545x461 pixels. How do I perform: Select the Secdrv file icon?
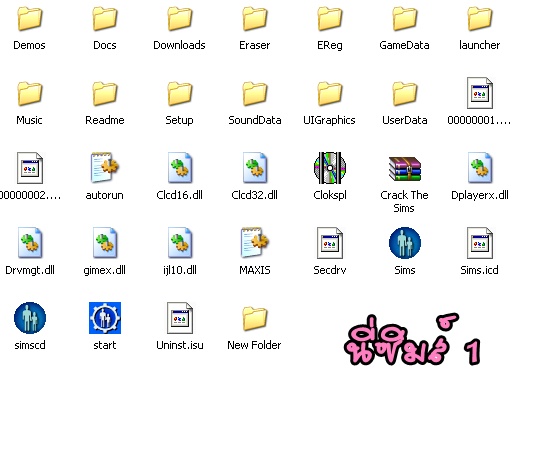[330, 243]
